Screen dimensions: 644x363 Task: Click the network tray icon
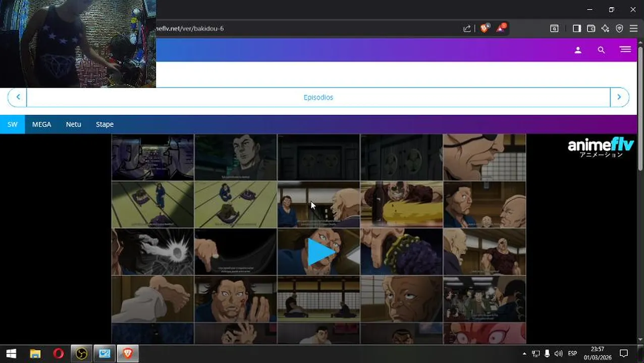(536, 354)
